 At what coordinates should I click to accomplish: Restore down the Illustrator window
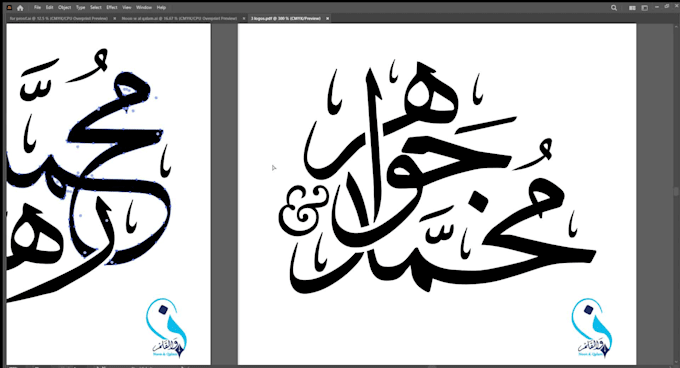tap(667, 7)
